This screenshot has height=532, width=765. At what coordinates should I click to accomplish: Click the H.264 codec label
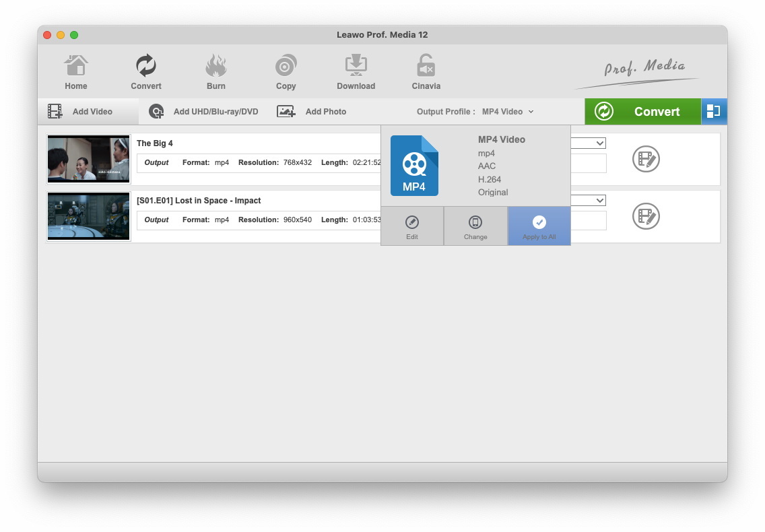[490, 179]
